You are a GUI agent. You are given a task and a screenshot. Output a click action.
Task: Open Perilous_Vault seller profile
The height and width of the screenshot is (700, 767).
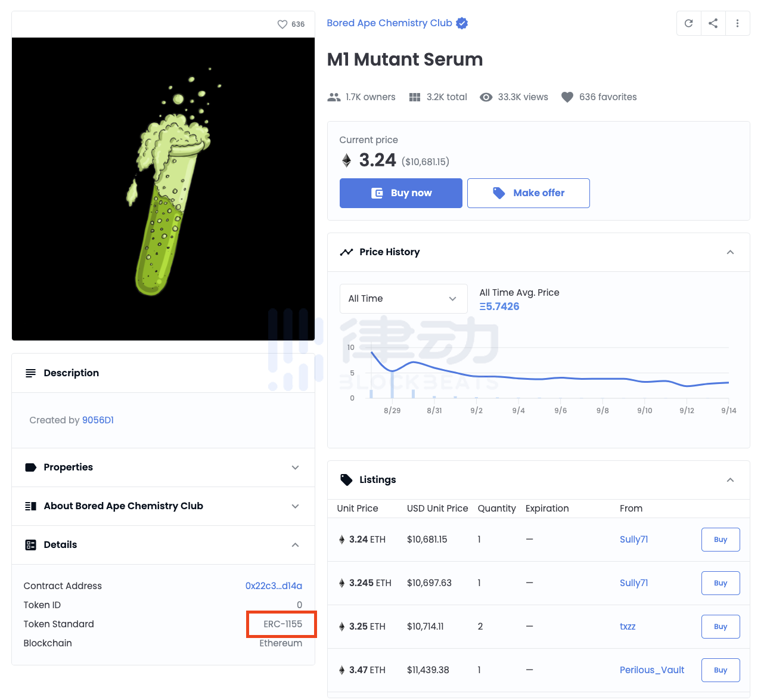tap(652, 670)
